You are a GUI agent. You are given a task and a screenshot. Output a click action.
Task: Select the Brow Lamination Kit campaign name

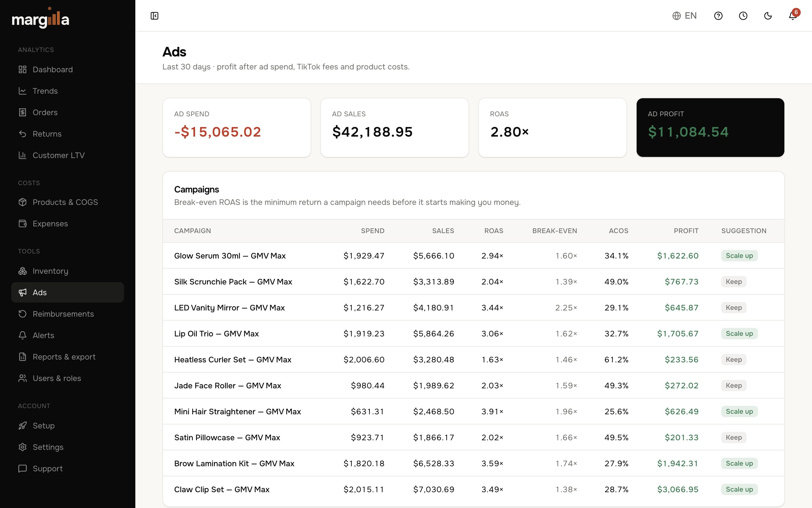pyautogui.click(x=234, y=464)
